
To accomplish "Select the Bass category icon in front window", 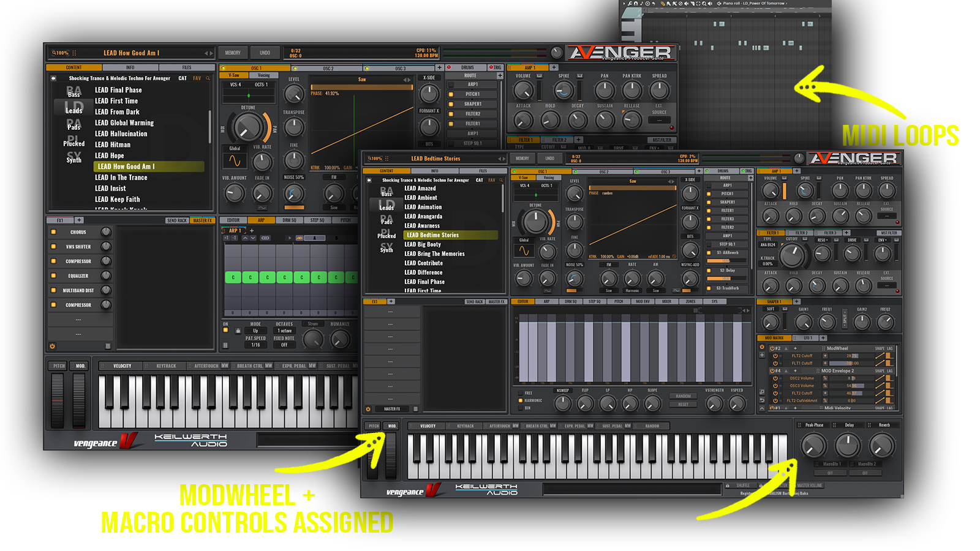I will tap(386, 192).
